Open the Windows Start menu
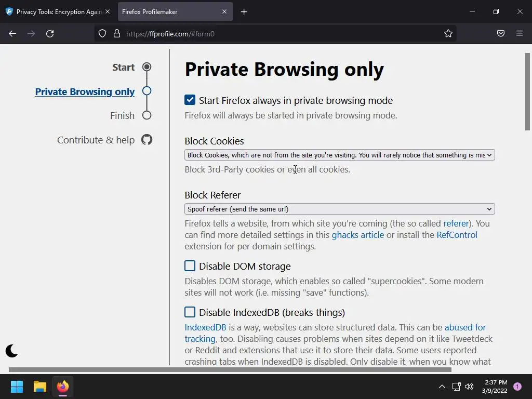This screenshot has height=399, width=532. tap(17, 387)
